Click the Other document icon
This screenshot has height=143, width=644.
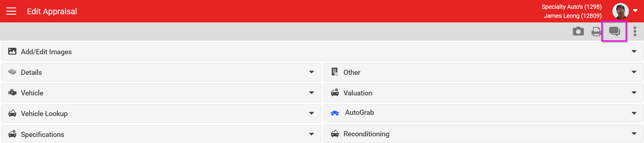pyautogui.click(x=335, y=72)
